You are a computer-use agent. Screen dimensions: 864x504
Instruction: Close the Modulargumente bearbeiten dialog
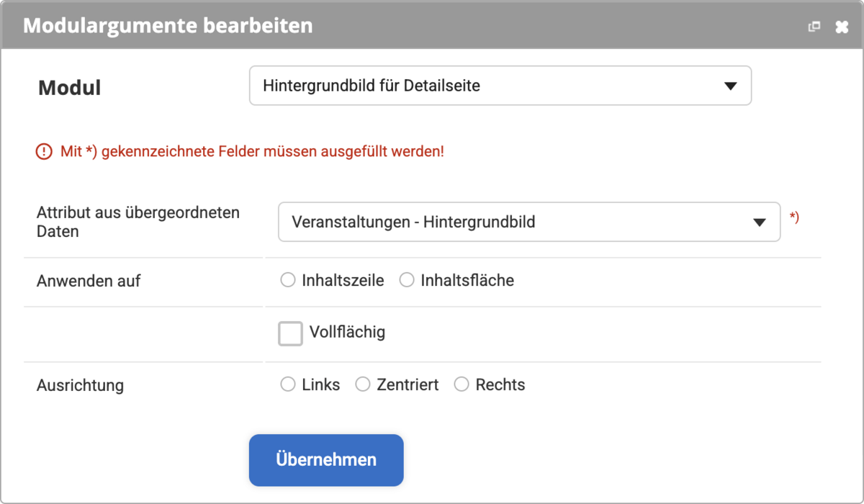point(842,27)
